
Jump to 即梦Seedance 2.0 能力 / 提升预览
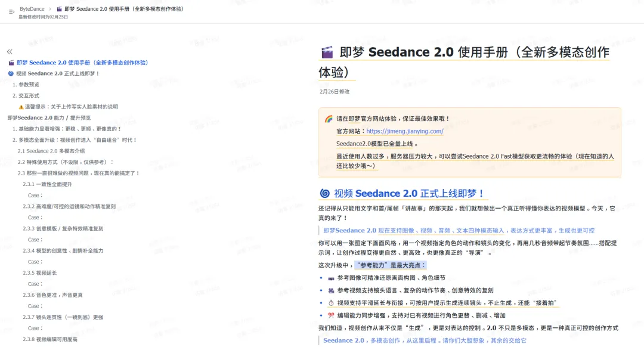point(49,118)
